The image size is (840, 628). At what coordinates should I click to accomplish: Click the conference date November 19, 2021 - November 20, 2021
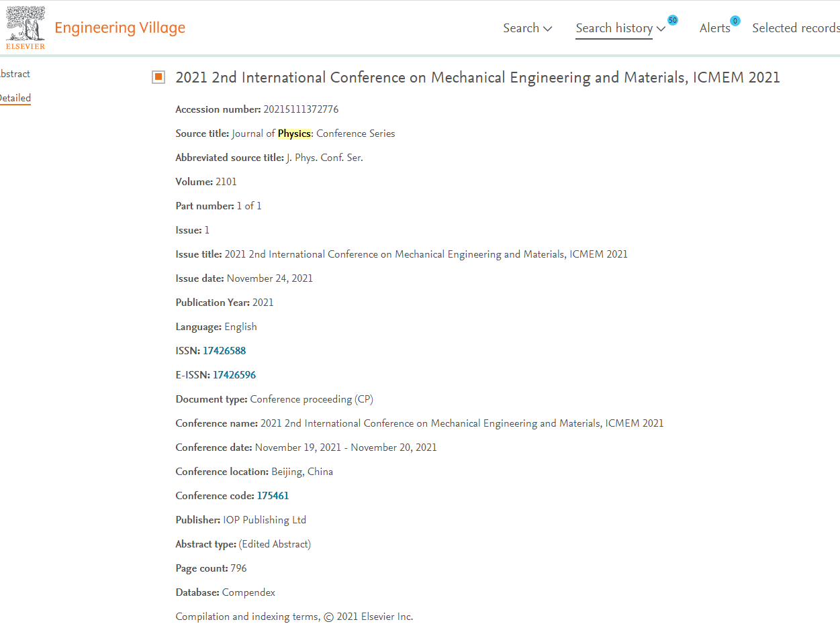346,448
